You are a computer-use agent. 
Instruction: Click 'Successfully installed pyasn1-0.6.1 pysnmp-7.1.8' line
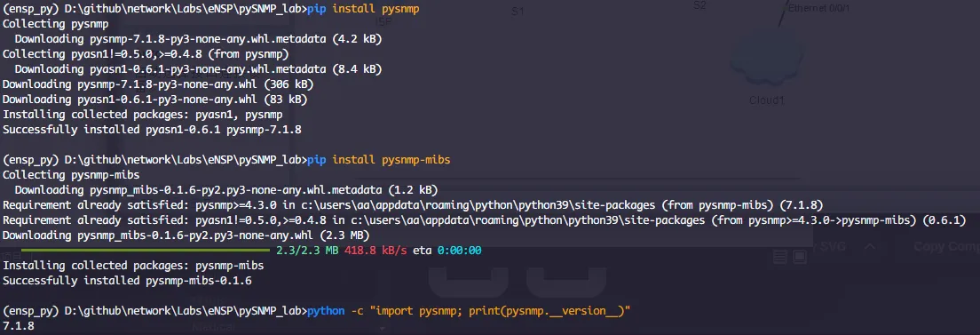pyautogui.click(x=152, y=130)
